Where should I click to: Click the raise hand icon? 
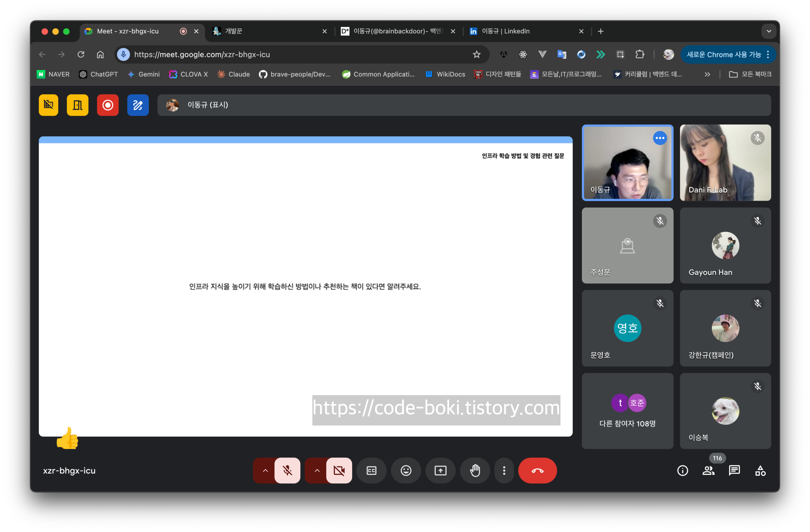pos(475,470)
